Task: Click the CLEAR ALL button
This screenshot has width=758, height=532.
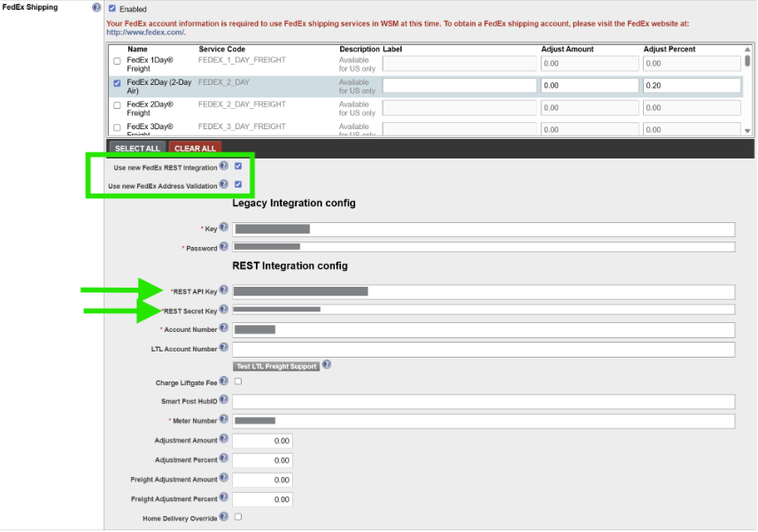Action: coord(195,149)
